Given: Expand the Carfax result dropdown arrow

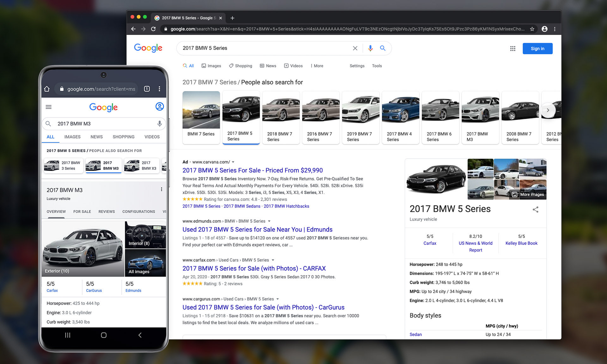Looking at the screenshot, I should point(273,260).
